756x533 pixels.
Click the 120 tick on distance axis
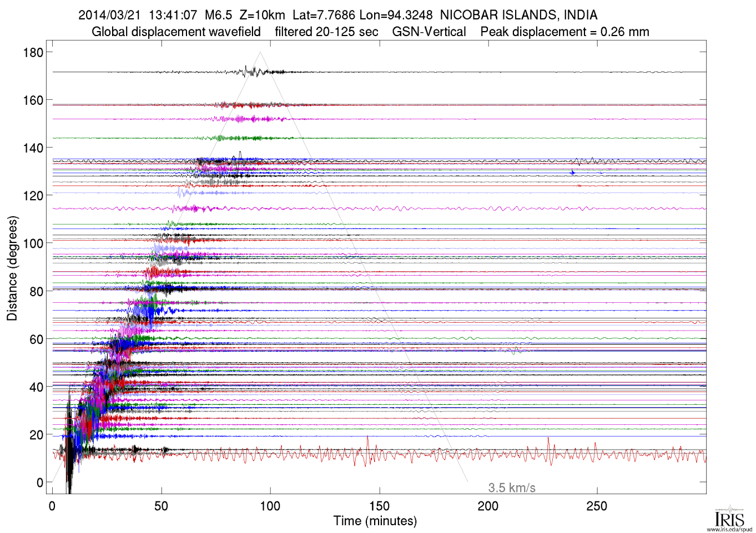coord(33,196)
